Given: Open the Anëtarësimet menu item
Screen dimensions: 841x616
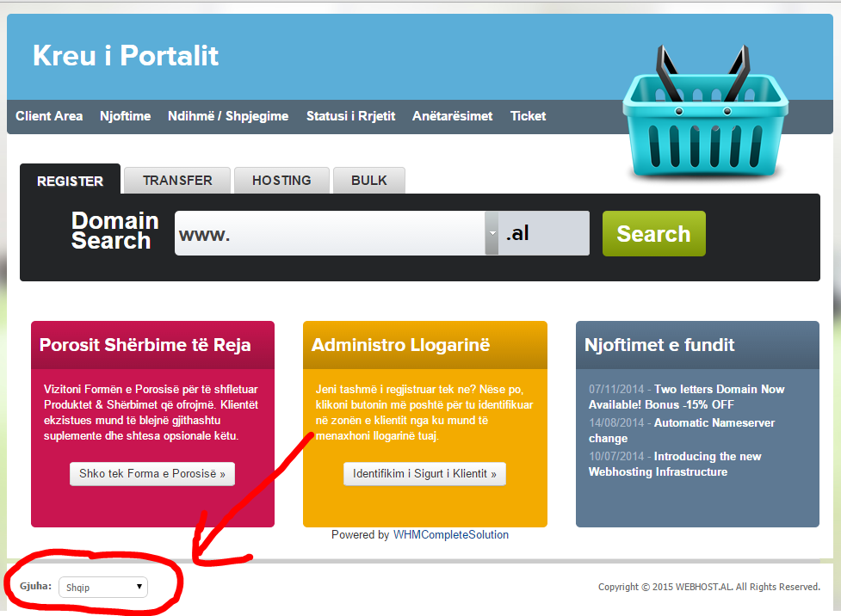Looking at the screenshot, I should coord(452,116).
